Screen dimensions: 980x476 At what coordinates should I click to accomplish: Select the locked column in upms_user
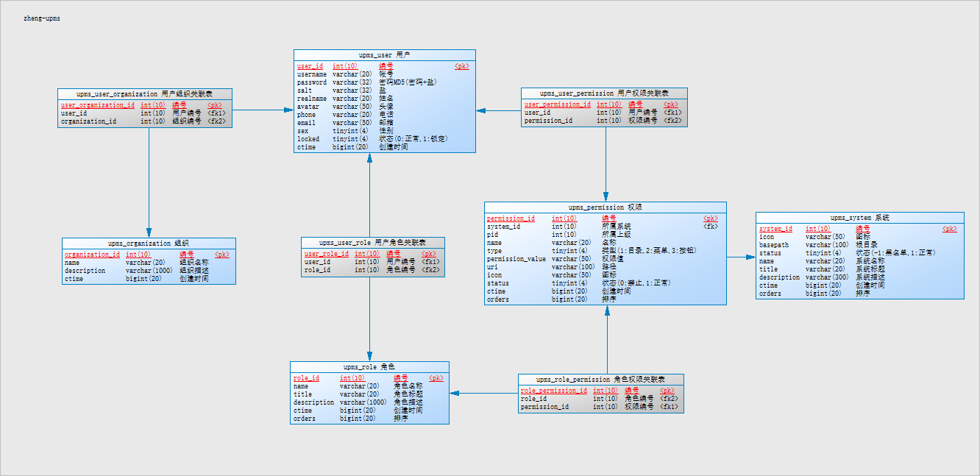click(383, 139)
